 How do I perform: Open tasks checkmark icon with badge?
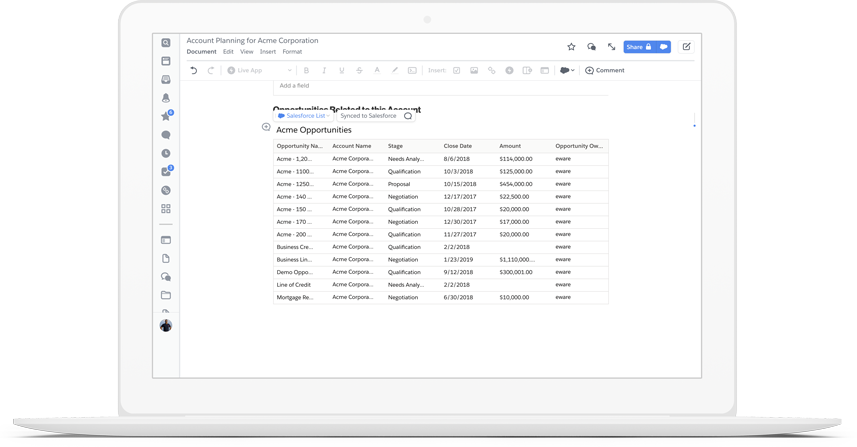click(x=166, y=172)
